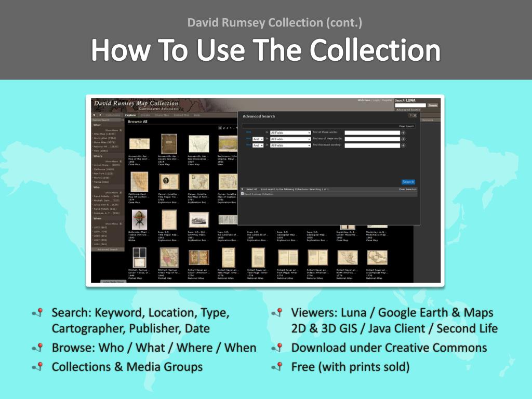
Task: Open the Robert Sayer A Compleat Map thumbnail
Action: [x=377, y=258]
